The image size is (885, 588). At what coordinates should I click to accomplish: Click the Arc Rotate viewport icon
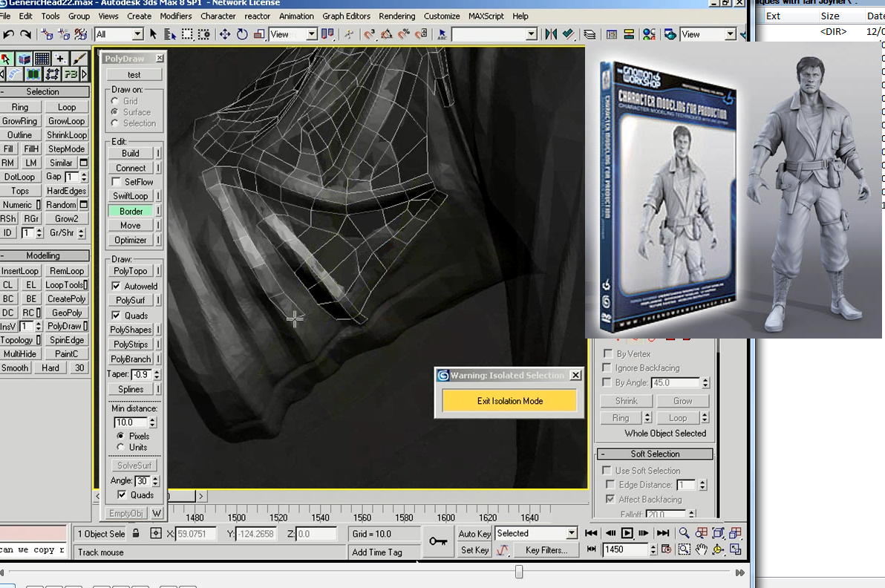[x=718, y=549]
